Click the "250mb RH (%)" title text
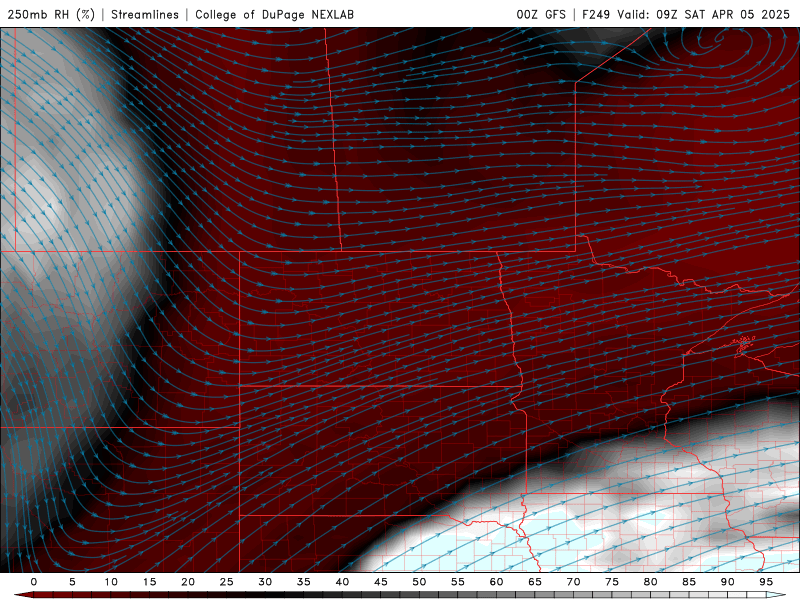This screenshot has width=800, height=600. tap(51, 14)
